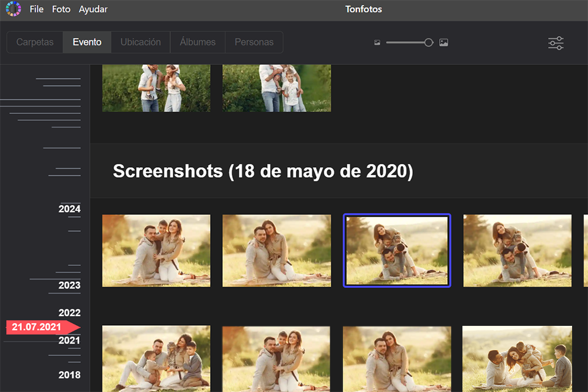
Task: Switch to the Carpetas tab
Action: click(35, 42)
